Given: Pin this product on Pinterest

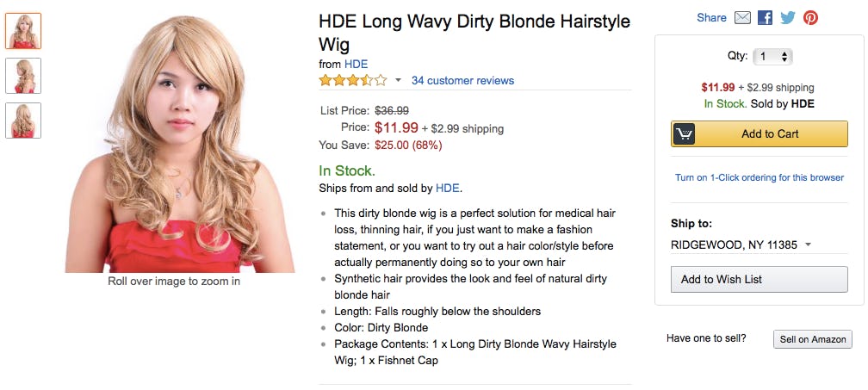Looking at the screenshot, I should pyautogui.click(x=810, y=18).
